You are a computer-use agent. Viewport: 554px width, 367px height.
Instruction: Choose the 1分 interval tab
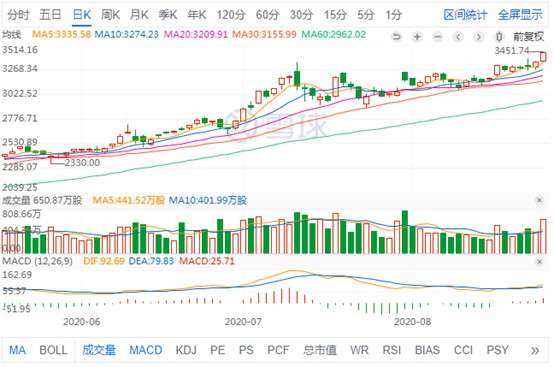tap(394, 15)
